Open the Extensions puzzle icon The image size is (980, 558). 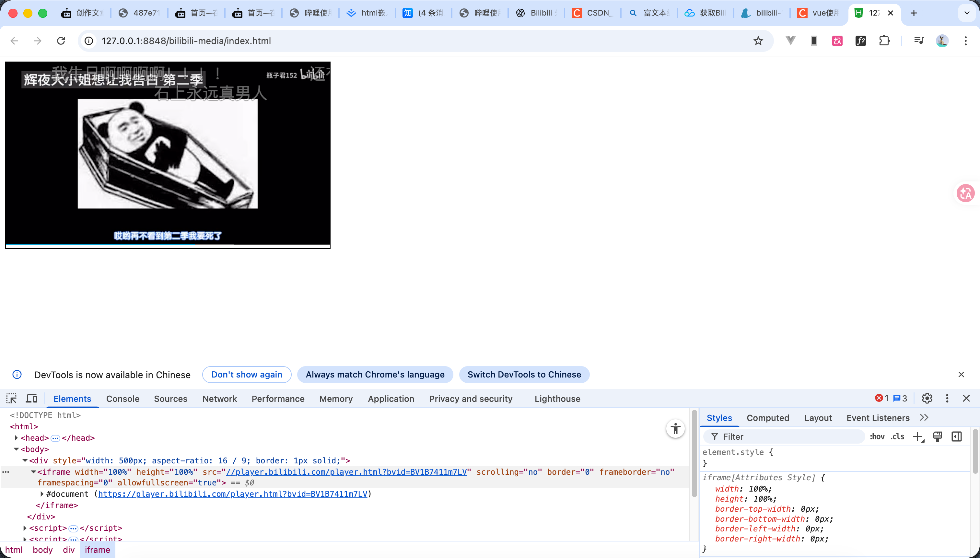(x=884, y=41)
